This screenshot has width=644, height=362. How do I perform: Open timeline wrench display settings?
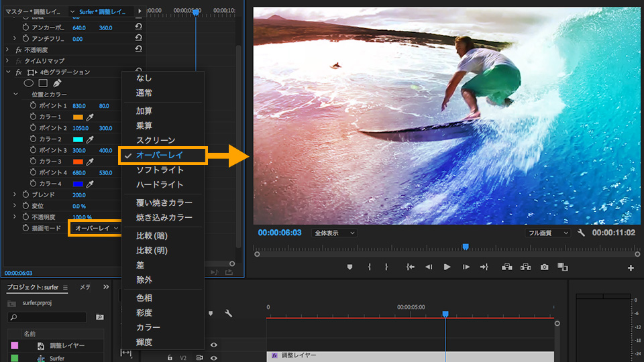coord(228,314)
